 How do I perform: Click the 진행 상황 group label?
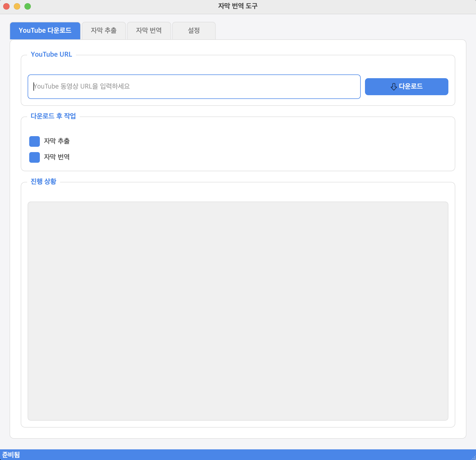[44, 181]
